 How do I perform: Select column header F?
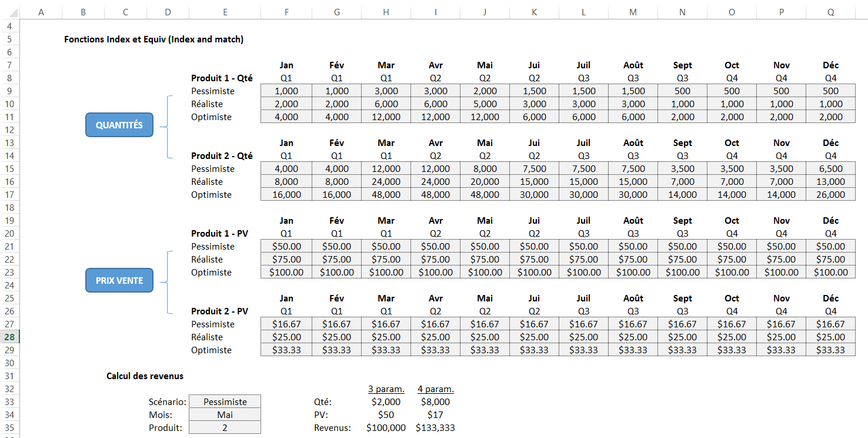click(x=286, y=12)
